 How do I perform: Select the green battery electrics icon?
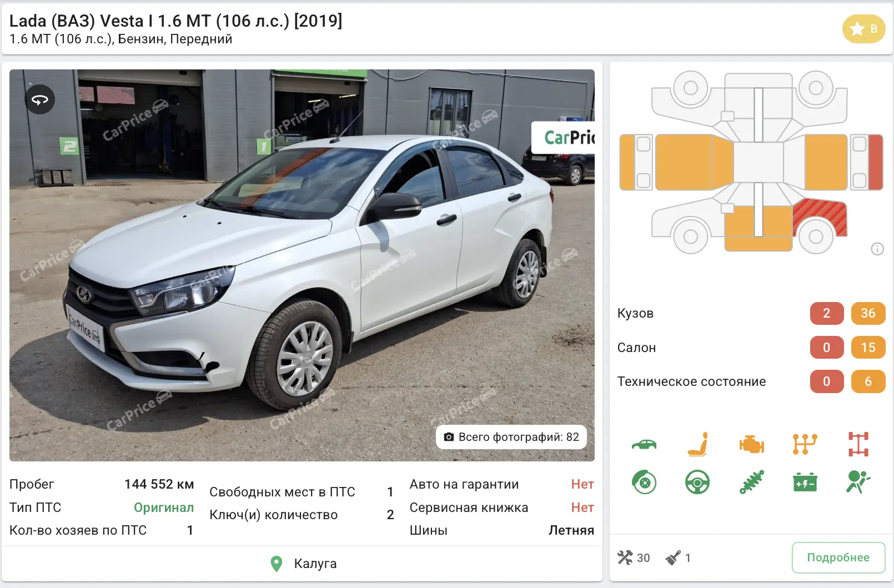click(x=805, y=483)
